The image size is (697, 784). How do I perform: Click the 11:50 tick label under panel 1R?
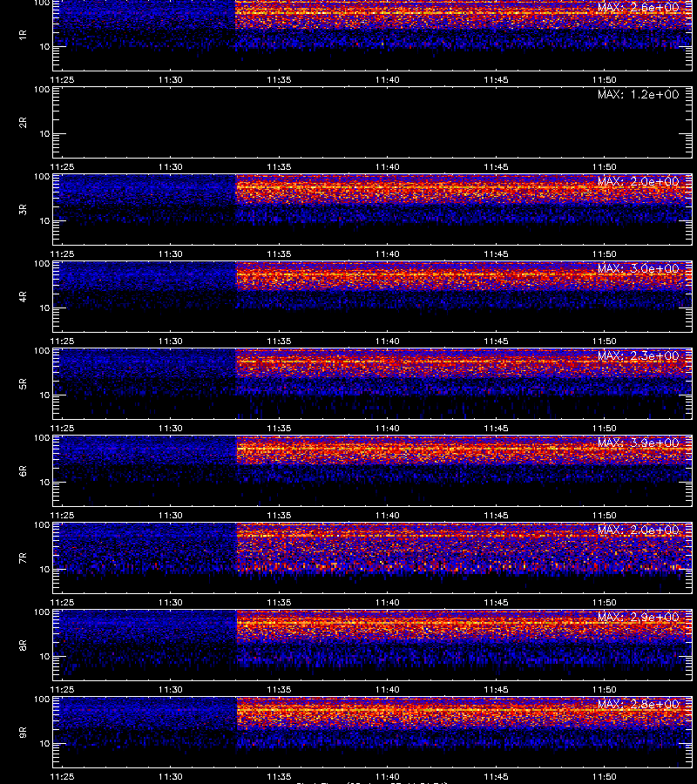[x=605, y=80]
